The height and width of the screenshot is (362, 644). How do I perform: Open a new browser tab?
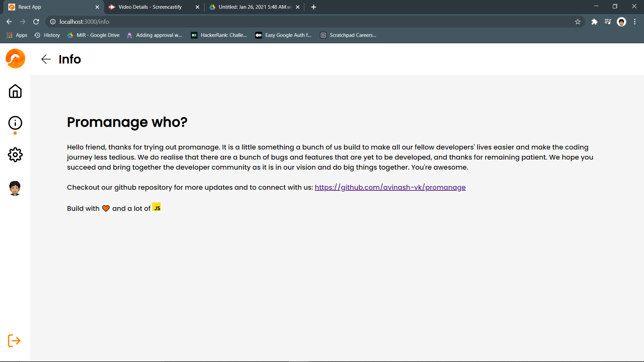pyautogui.click(x=314, y=7)
